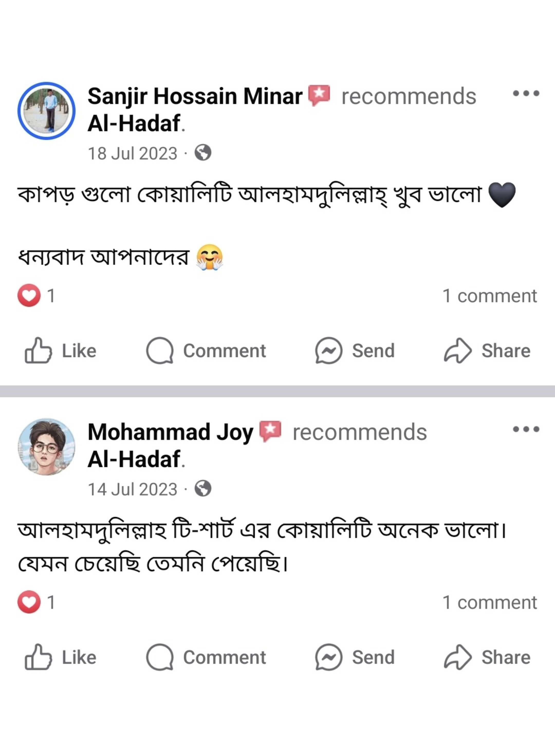Open Al-Hadaf page from Sanjir's post
This screenshot has width=555, height=756.
(134, 124)
